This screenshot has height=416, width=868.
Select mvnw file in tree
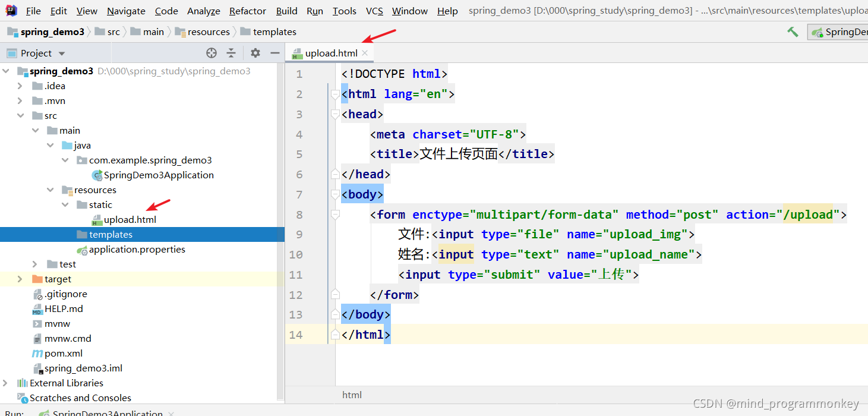pos(51,323)
